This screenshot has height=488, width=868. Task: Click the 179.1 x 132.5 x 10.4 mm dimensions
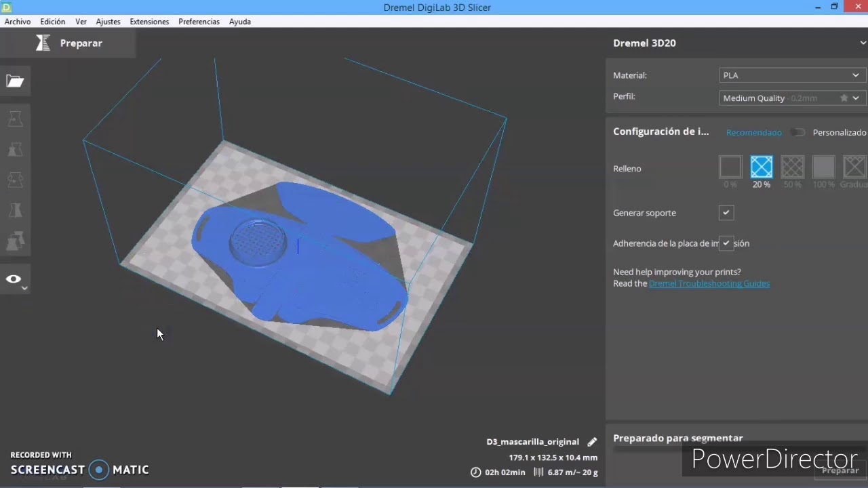click(553, 457)
